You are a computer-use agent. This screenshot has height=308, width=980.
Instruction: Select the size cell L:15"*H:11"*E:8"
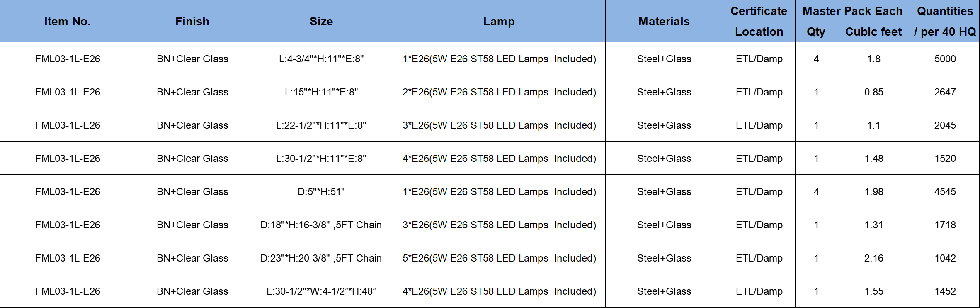pos(321,92)
